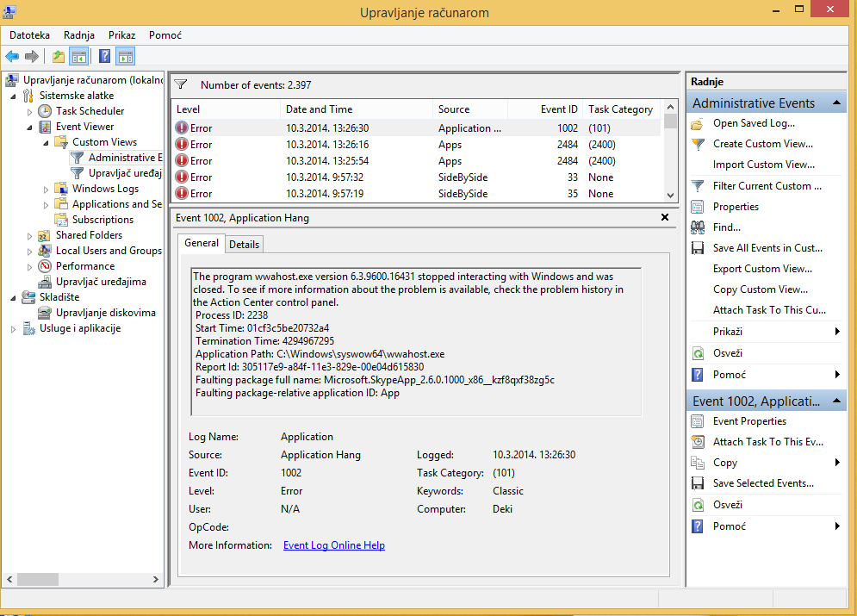Open the Datoteka menu
Viewport: 857px width, 616px height.
29,35
